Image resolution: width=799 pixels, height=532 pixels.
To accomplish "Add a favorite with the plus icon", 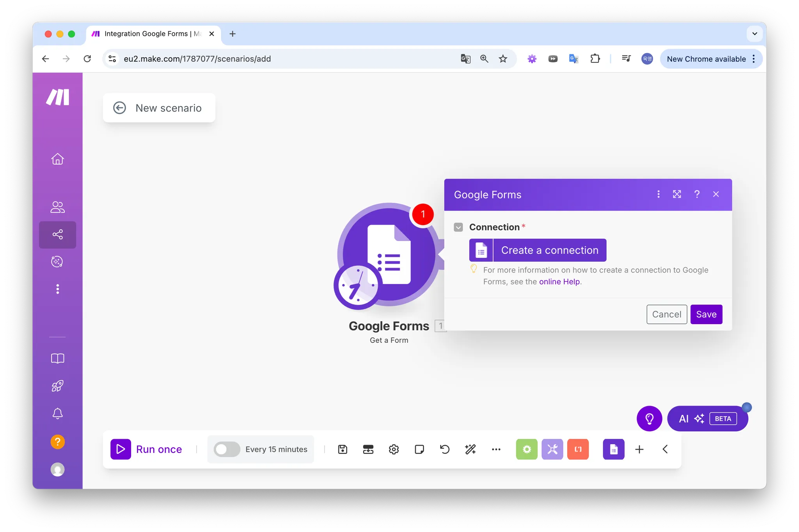I will [x=639, y=449].
